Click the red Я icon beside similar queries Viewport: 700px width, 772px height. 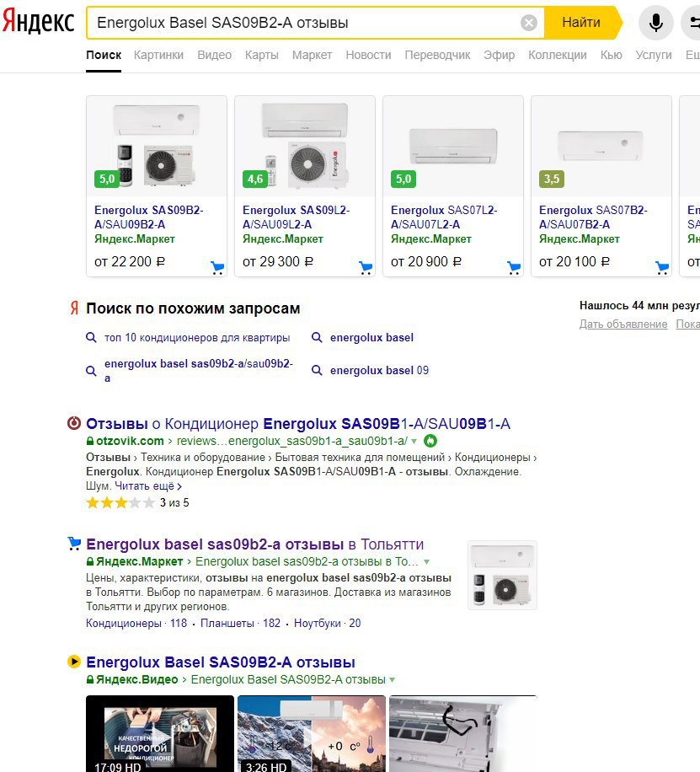pyautogui.click(x=74, y=308)
